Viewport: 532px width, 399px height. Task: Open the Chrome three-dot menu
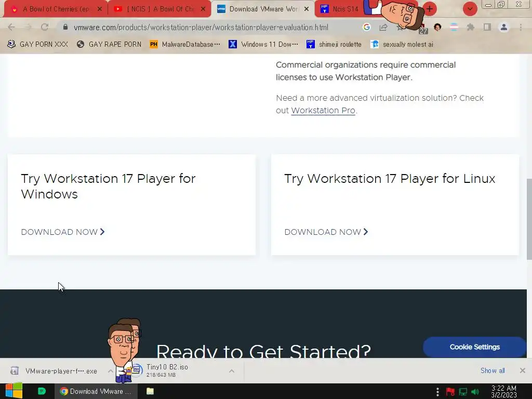[x=521, y=27]
